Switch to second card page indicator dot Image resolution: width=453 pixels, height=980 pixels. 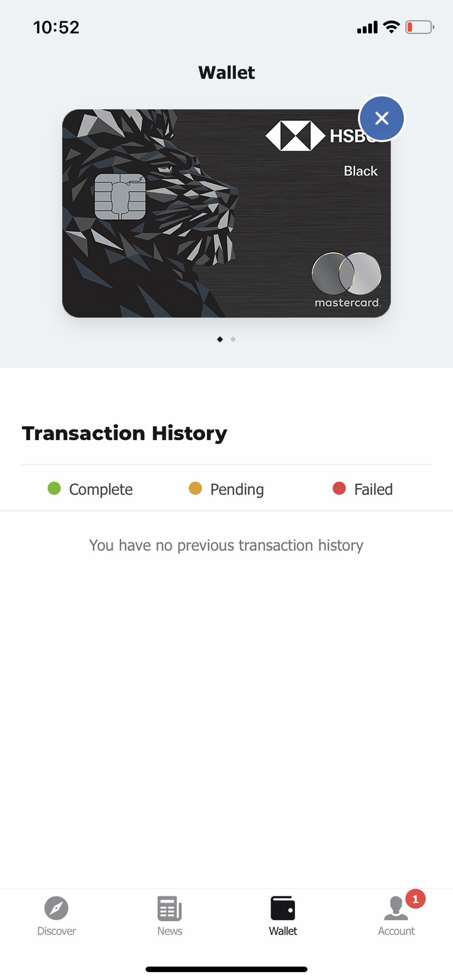tap(233, 340)
